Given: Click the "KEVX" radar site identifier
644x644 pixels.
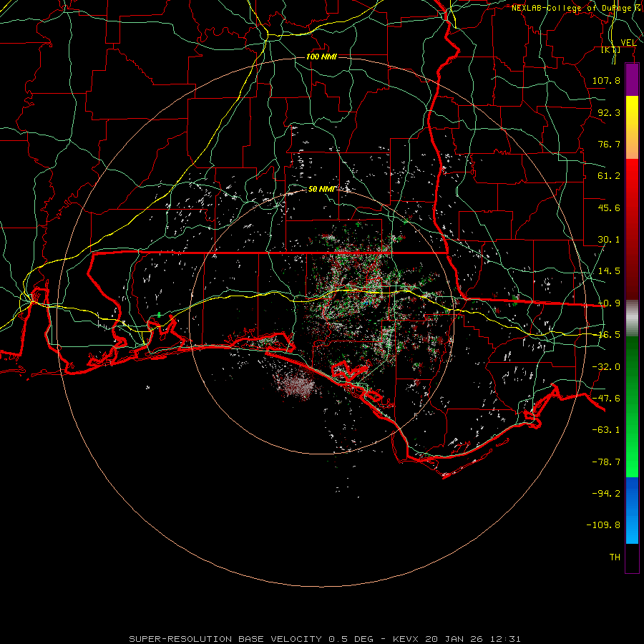Looking at the screenshot, I should pos(406,639).
